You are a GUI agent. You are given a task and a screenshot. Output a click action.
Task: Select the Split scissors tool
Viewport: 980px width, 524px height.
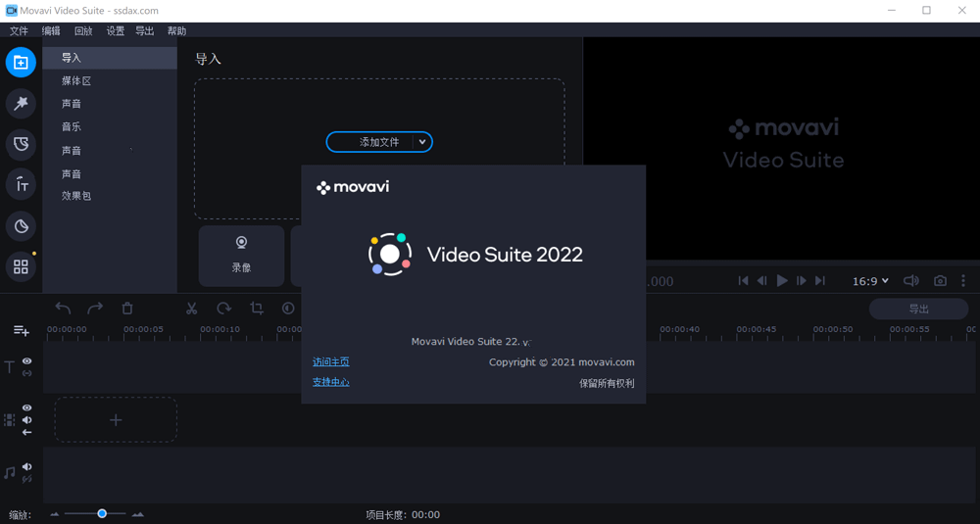191,308
